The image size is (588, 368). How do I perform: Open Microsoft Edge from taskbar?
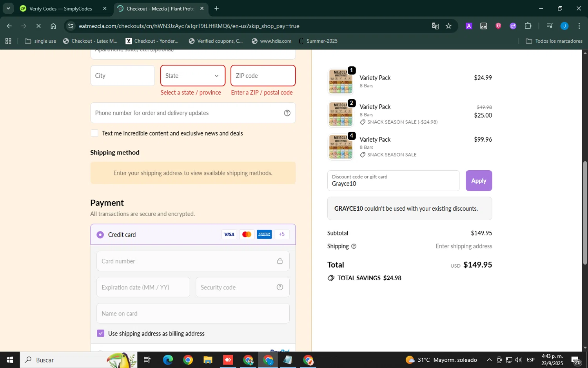[x=168, y=360]
